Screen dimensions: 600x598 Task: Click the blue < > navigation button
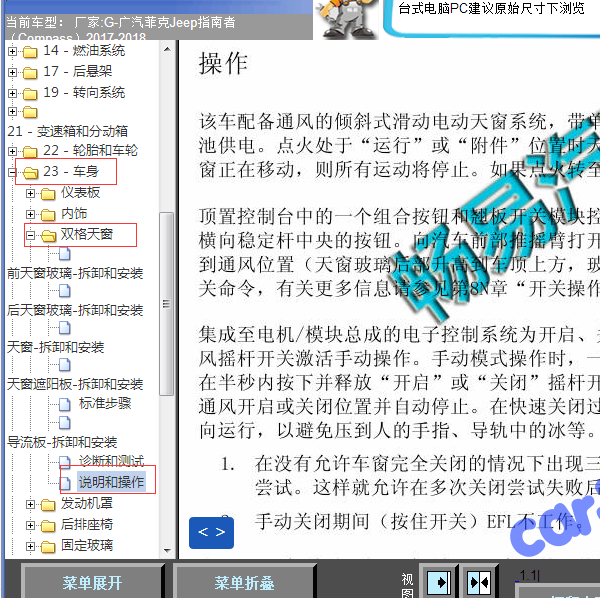point(211,533)
